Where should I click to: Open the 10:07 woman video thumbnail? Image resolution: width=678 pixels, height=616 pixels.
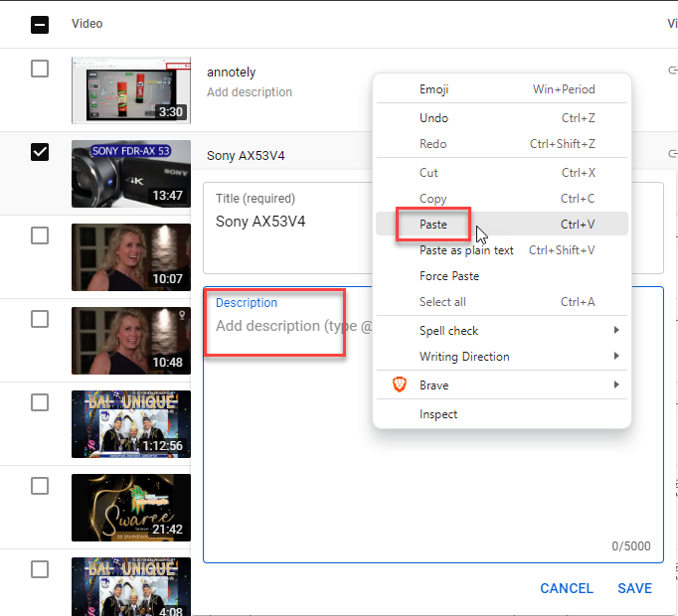coord(131,256)
